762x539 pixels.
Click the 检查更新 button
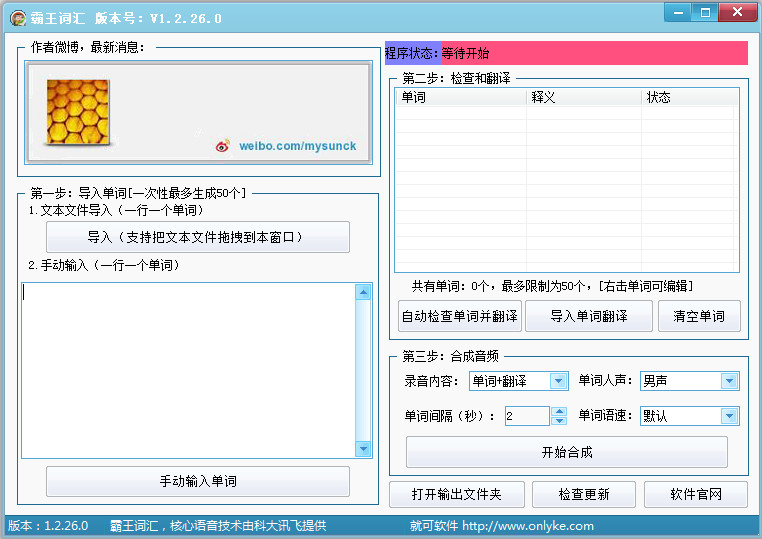583,495
